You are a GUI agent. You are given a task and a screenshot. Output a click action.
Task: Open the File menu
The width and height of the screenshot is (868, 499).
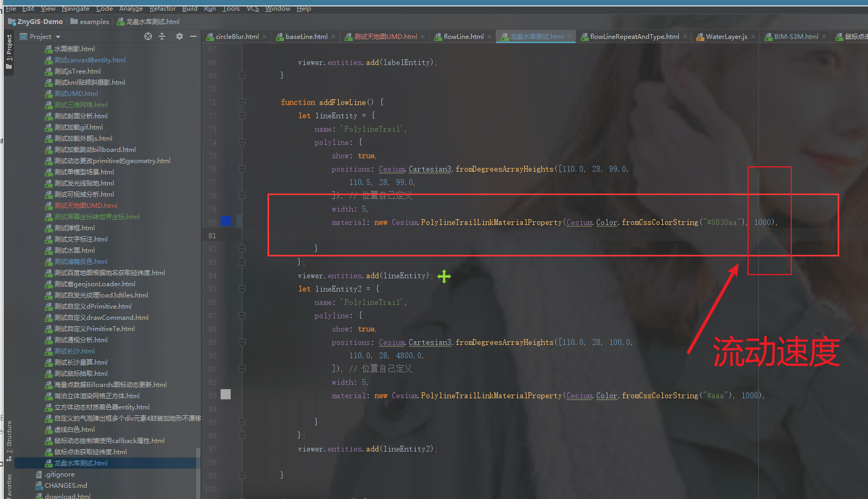11,9
